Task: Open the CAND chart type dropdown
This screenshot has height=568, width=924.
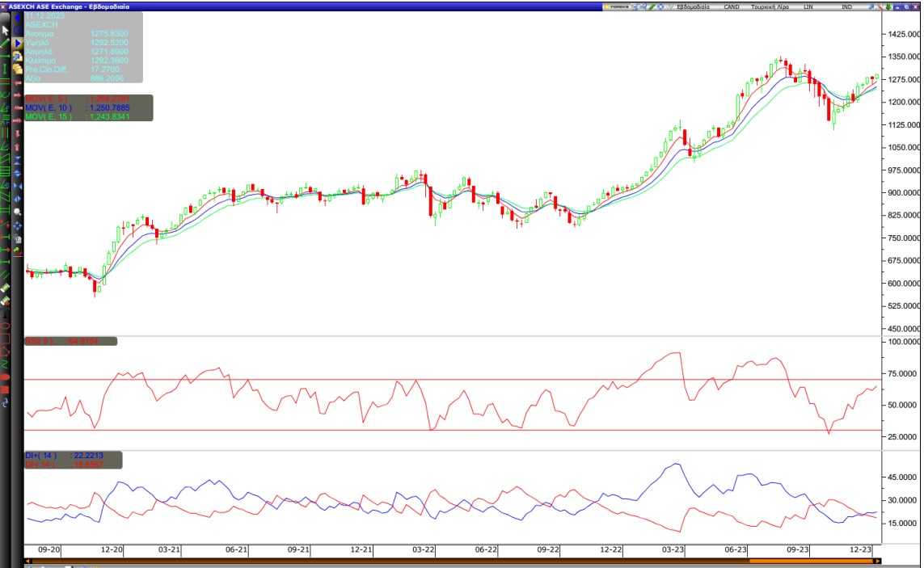Action: coord(732,6)
